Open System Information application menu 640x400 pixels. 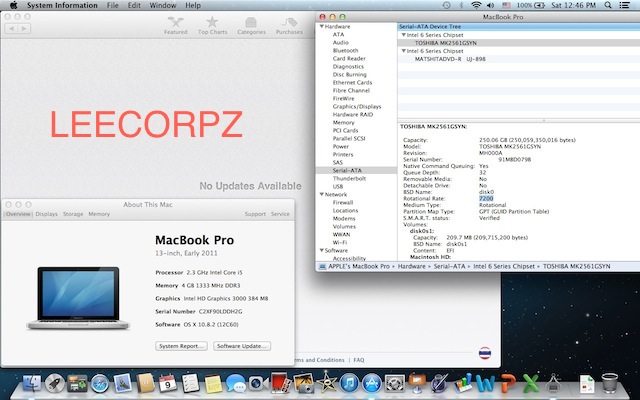(62, 5)
